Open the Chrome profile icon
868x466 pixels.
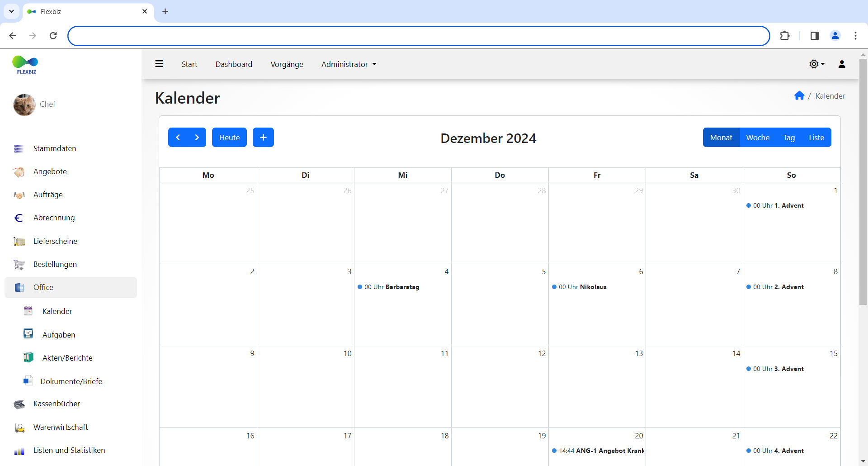click(835, 36)
